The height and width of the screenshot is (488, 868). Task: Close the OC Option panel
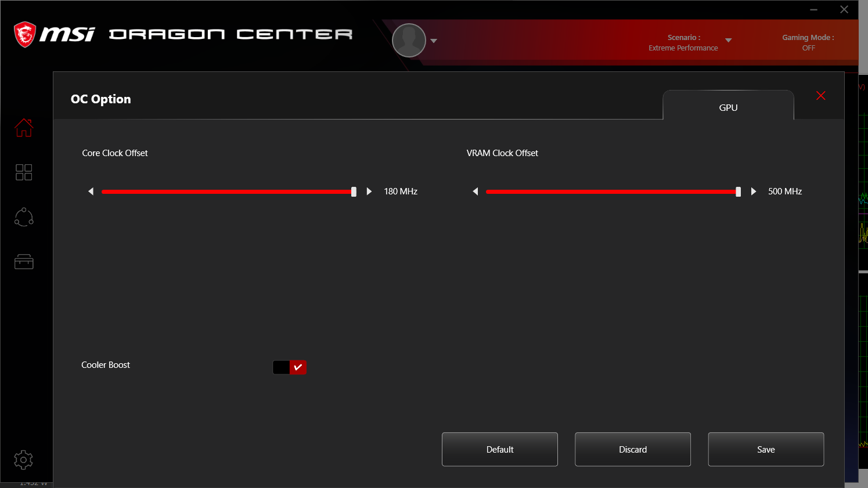coord(820,96)
